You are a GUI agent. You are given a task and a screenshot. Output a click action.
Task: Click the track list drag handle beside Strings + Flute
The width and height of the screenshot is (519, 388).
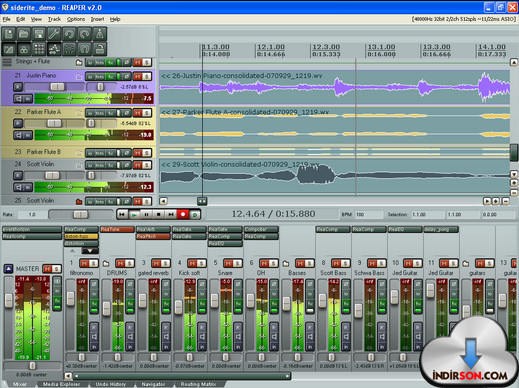[7, 62]
